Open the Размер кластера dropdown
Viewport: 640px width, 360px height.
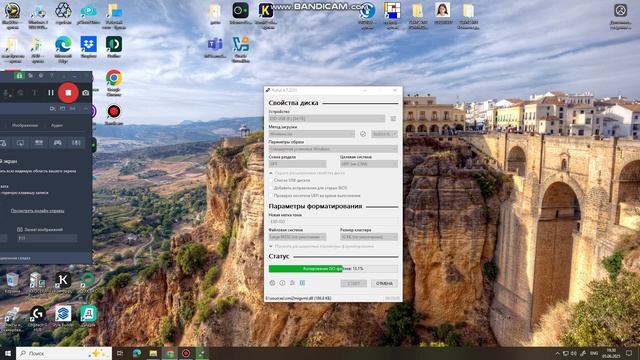tap(369, 237)
